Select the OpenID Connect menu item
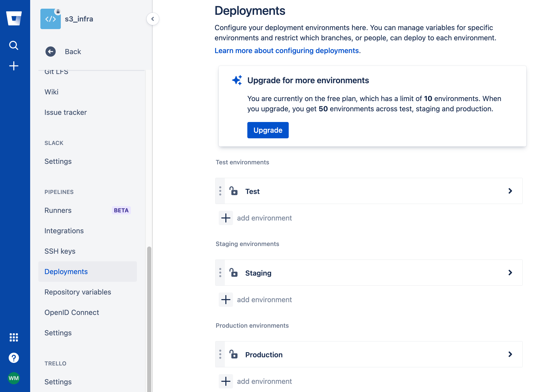Viewport: 534px width, 392px height. point(72,312)
